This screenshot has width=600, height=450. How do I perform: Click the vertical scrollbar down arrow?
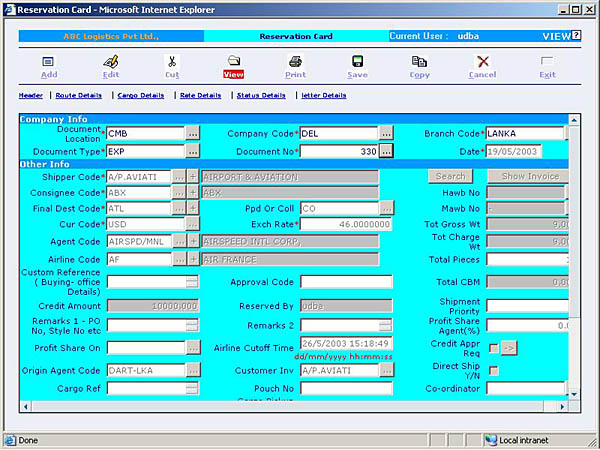coord(574,394)
